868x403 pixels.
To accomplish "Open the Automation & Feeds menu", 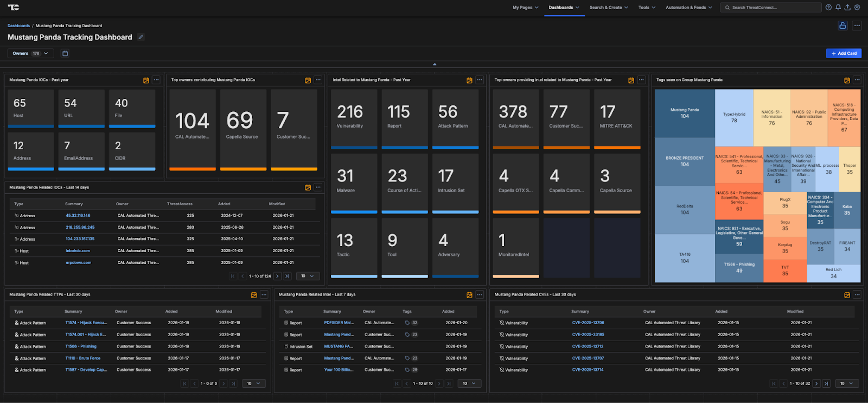I will (x=688, y=8).
